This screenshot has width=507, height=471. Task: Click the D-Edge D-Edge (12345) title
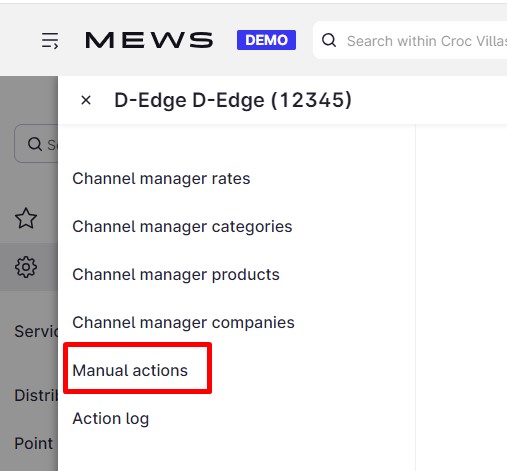coord(233,100)
